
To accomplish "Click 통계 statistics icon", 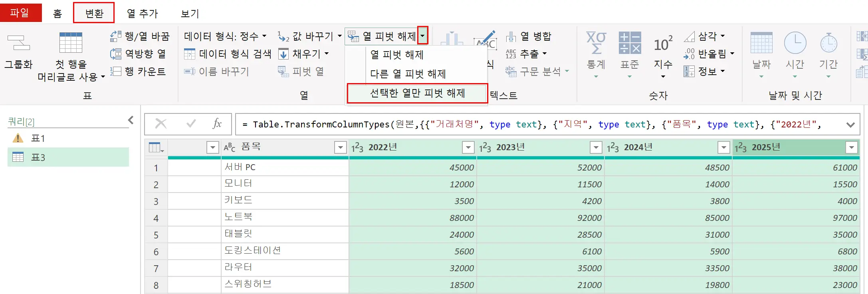I will point(596,43).
